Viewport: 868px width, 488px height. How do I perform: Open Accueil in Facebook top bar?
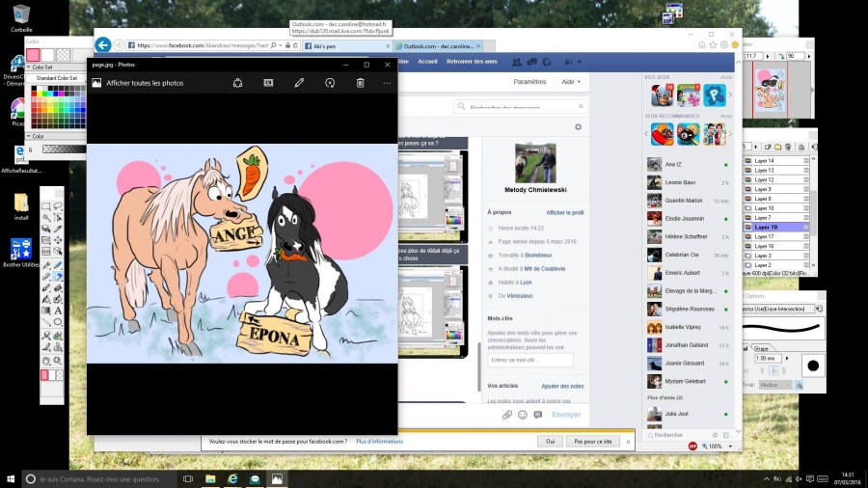(427, 62)
